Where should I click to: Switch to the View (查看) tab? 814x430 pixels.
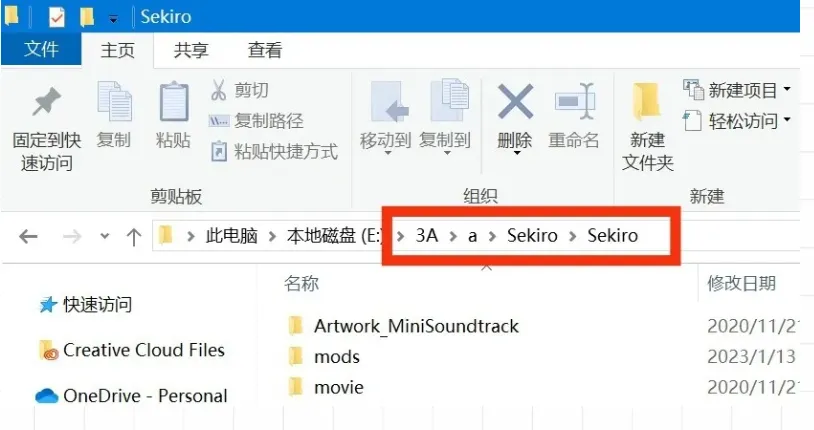click(x=265, y=50)
